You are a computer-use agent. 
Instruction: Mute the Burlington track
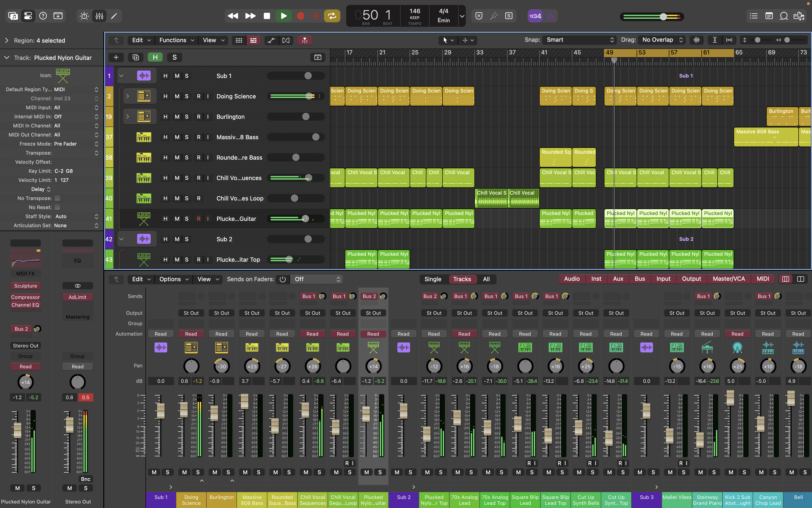(177, 117)
